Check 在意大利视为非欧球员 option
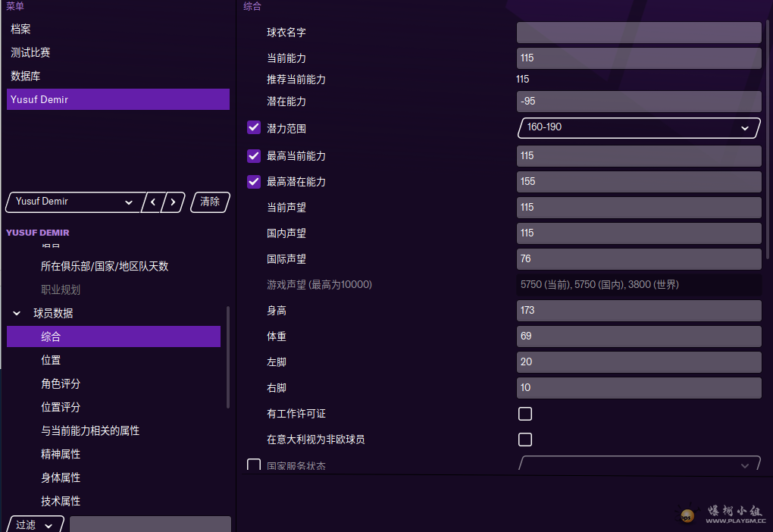 [524, 440]
